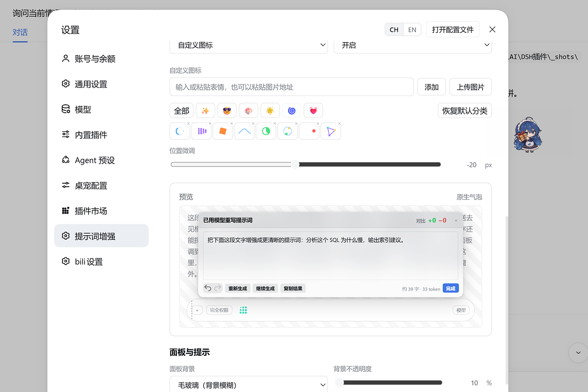Remove the purple triangle nodes icon
The height and width of the screenshot is (392, 588).
tap(340, 123)
